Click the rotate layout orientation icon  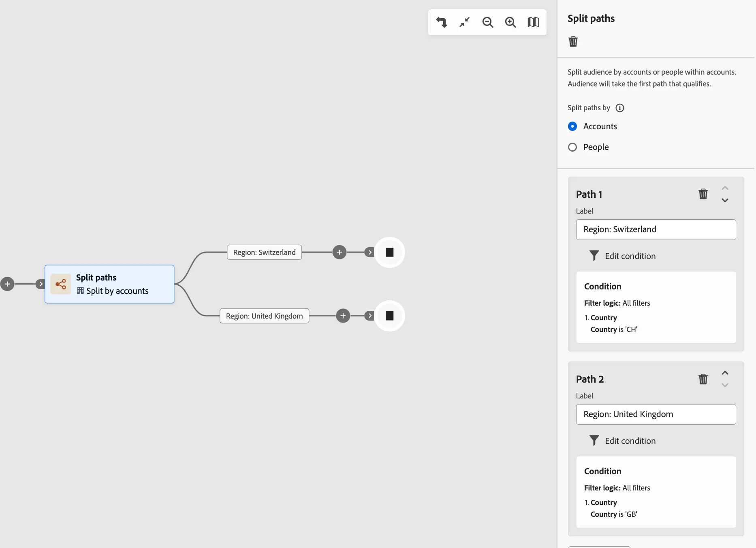[x=442, y=22]
